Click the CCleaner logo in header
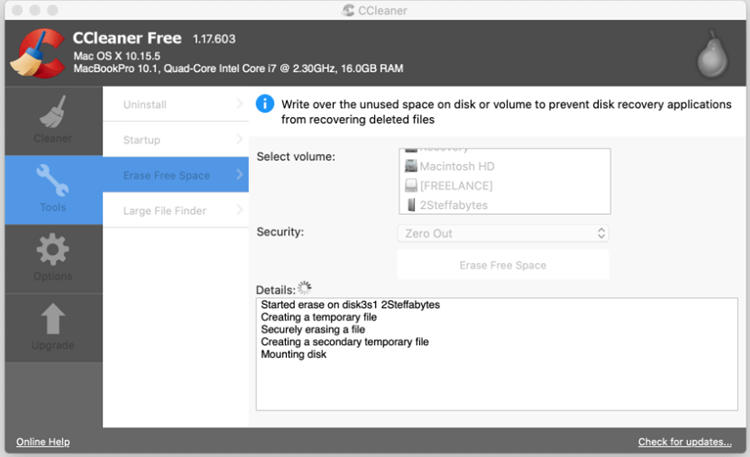 pos(38,53)
